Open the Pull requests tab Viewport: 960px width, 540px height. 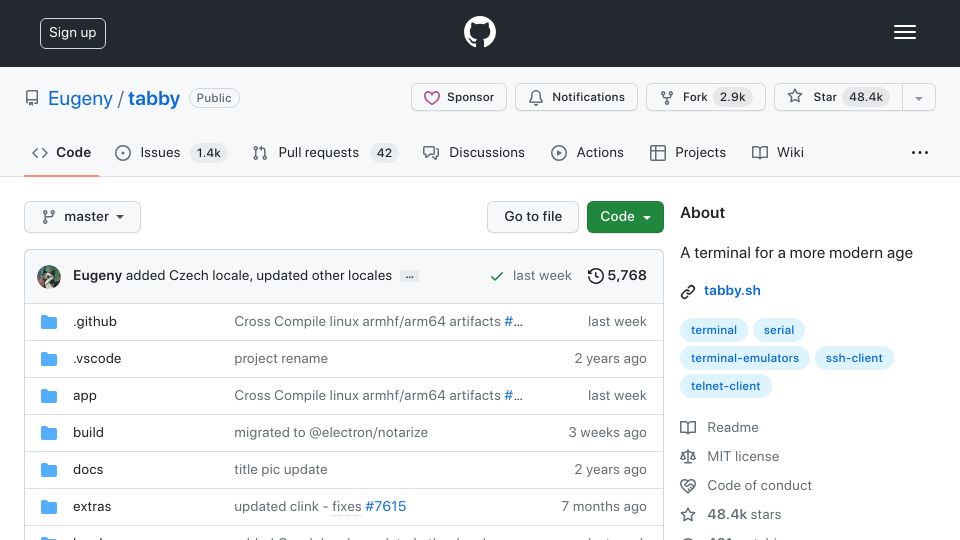325,152
